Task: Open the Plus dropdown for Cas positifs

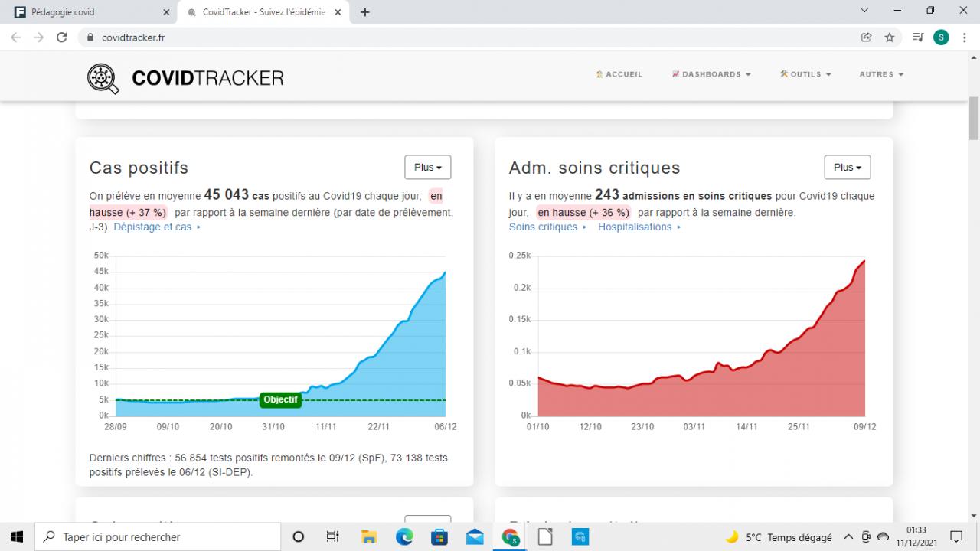Action: (x=427, y=167)
